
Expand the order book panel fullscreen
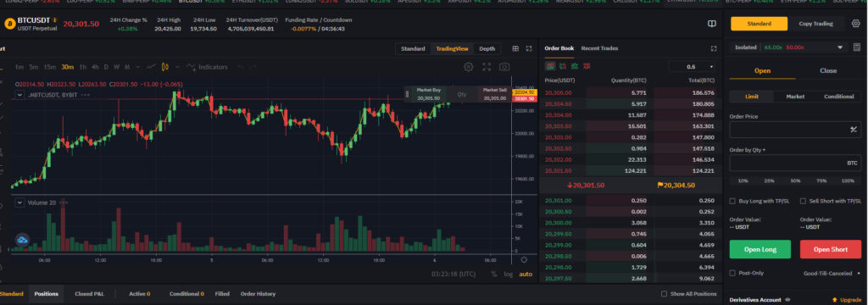coord(714,48)
